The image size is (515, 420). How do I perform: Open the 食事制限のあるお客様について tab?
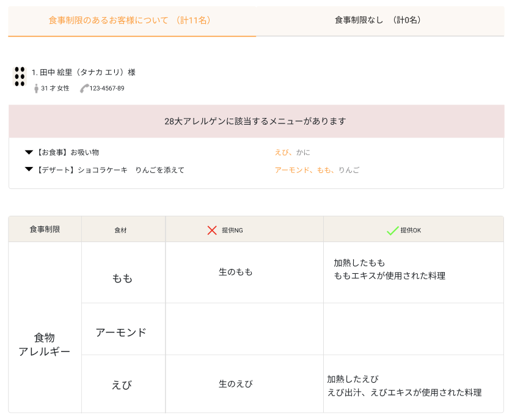coord(128,20)
